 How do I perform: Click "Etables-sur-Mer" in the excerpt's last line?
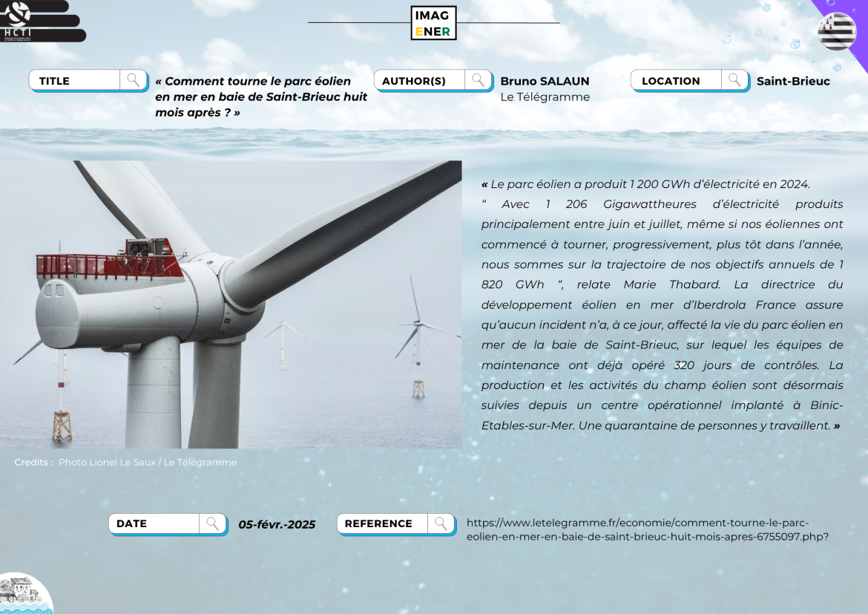coord(528,425)
